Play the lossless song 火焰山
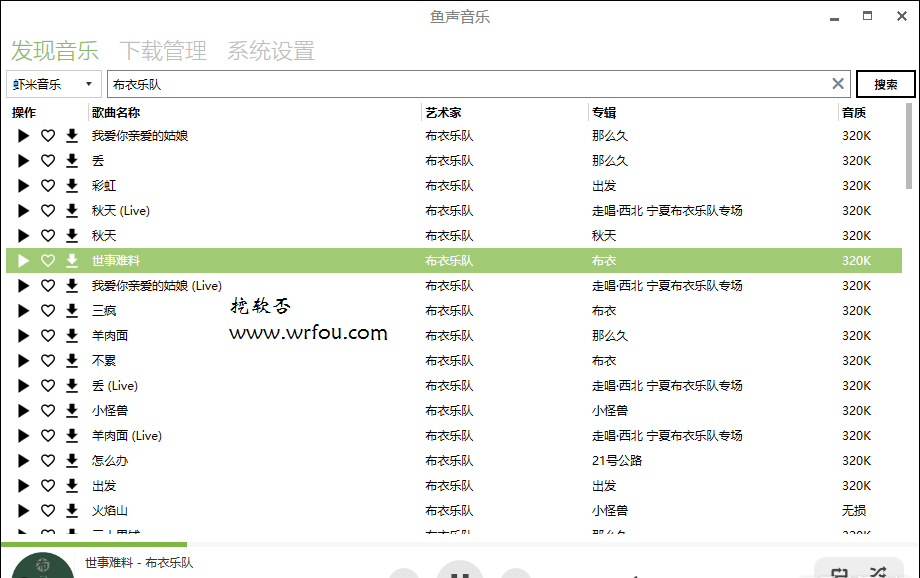This screenshot has height=578, width=920. pos(23,511)
